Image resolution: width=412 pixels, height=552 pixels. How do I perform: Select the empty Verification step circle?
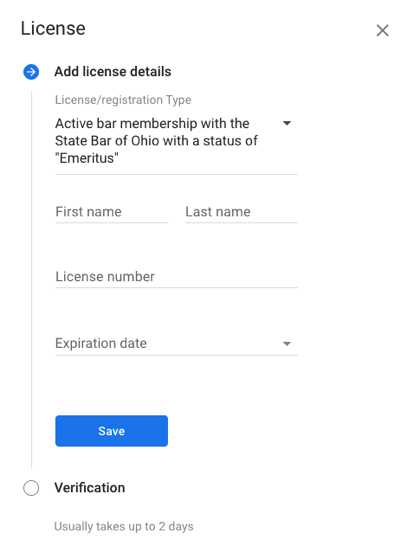31,488
